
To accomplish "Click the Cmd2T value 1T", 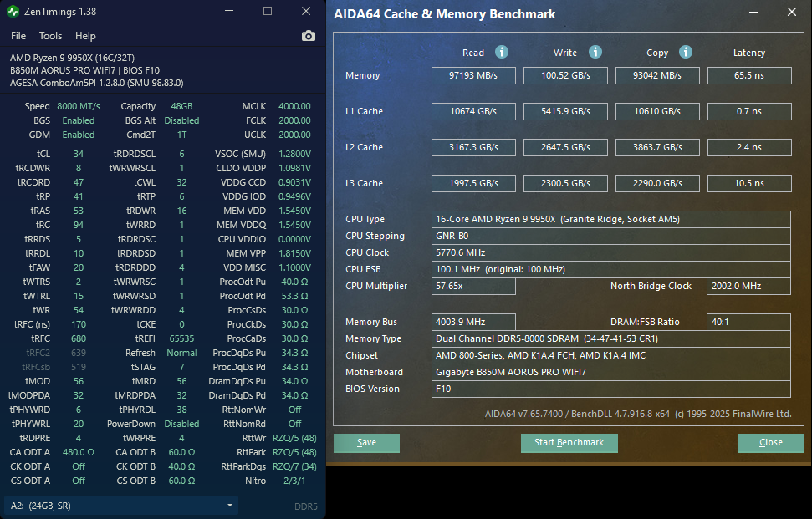I will point(181,135).
